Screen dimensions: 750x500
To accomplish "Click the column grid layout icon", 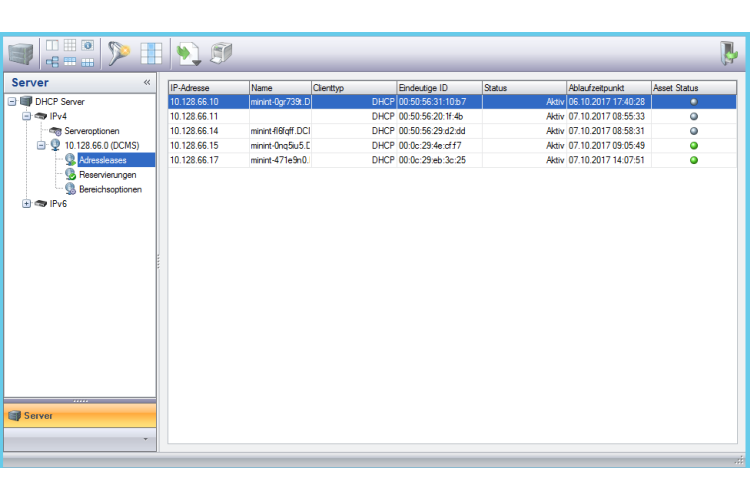I will pyautogui.click(x=151, y=53).
